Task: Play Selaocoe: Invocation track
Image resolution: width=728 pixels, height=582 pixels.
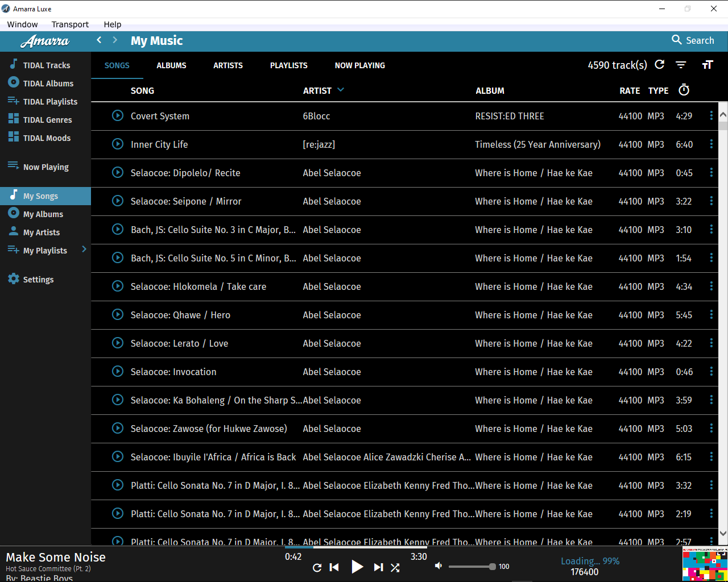Action: coord(118,371)
